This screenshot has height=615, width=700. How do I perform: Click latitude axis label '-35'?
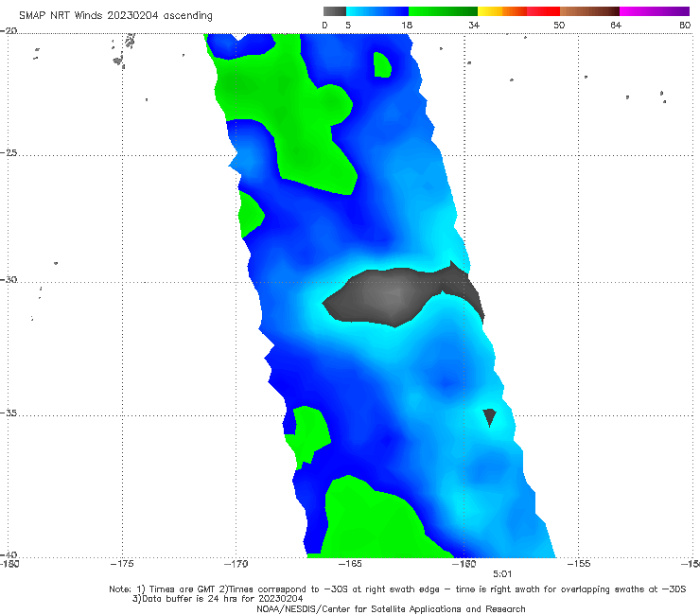point(9,413)
